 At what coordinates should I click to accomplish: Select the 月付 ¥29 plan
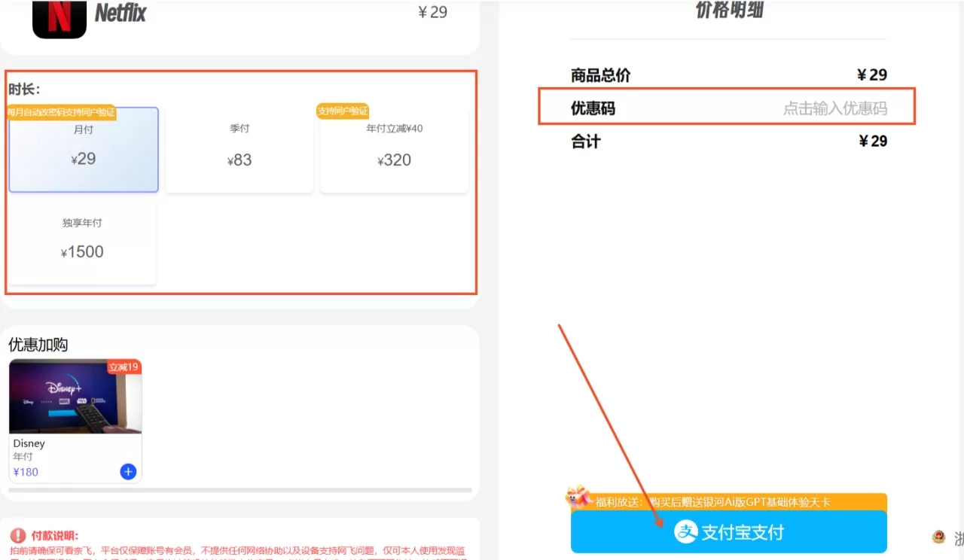84,150
